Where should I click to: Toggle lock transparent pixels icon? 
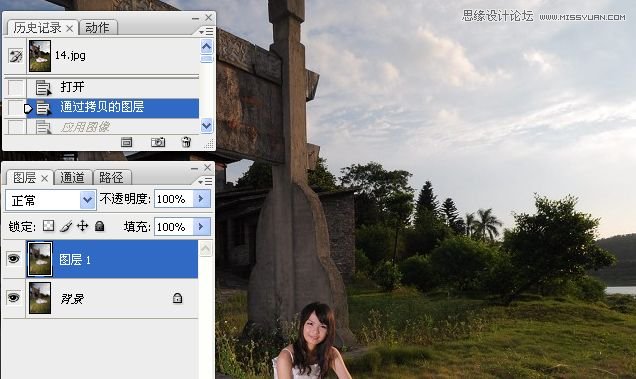(48, 226)
